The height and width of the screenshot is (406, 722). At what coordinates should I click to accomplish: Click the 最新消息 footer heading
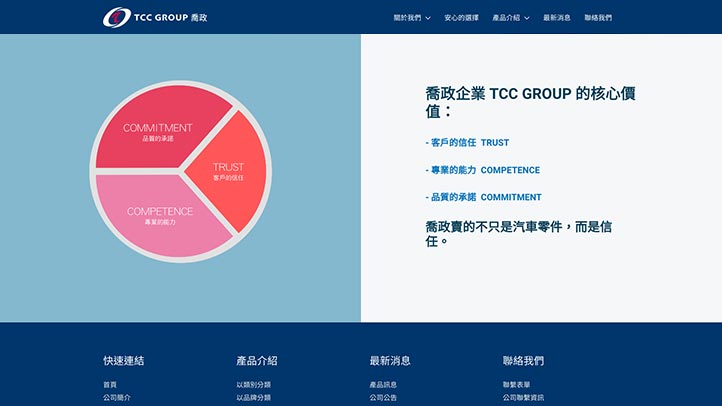point(390,360)
